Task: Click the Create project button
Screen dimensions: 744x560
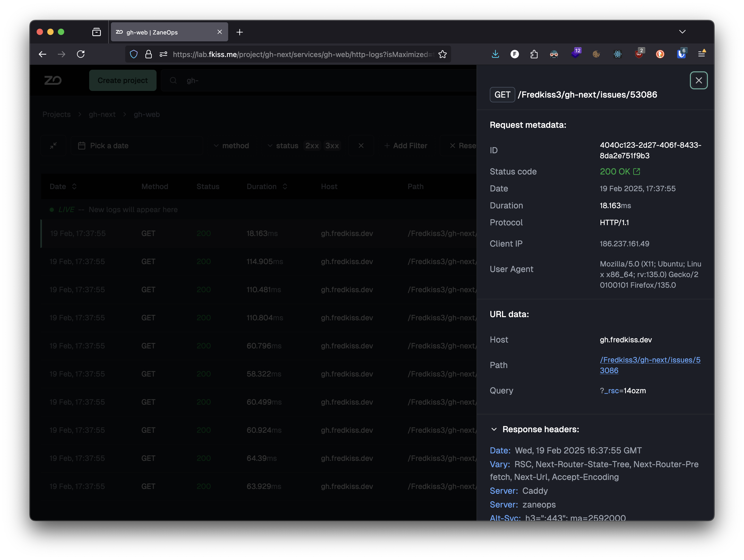Action: pyautogui.click(x=123, y=80)
